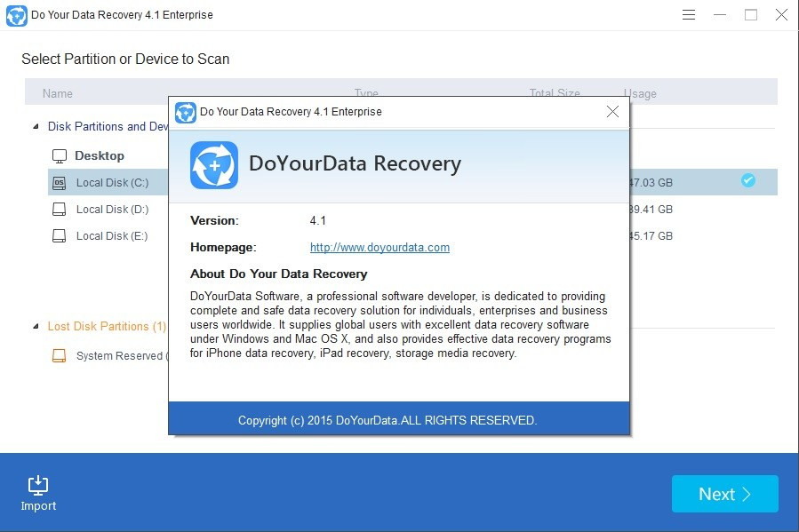The image size is (799, 532).
Task: Collapse the Disk Partitions and Devices group
Action: 36,126
